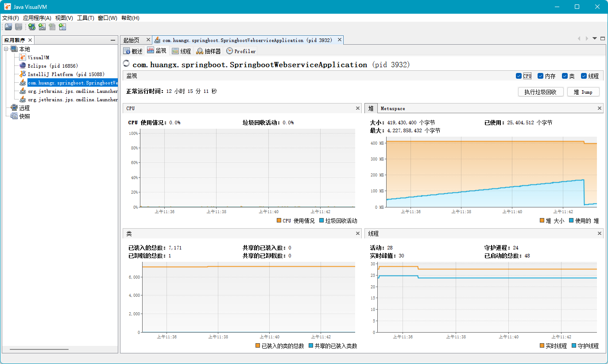Close the 堆 / Metaspace chart panel
The width and height of the screenshot is (608, 364).
pyautogui.click(x=600, y=108)
